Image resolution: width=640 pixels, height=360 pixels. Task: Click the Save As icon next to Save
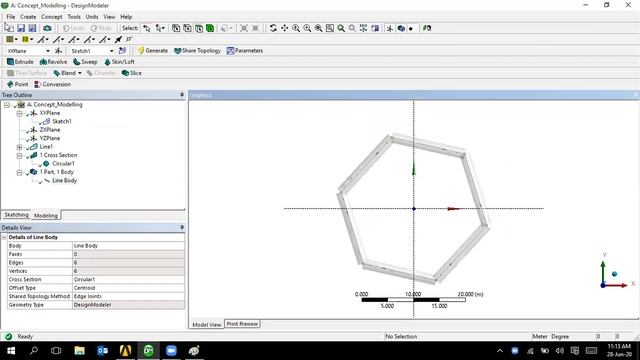pyautogui.click(x=32, y=28)
